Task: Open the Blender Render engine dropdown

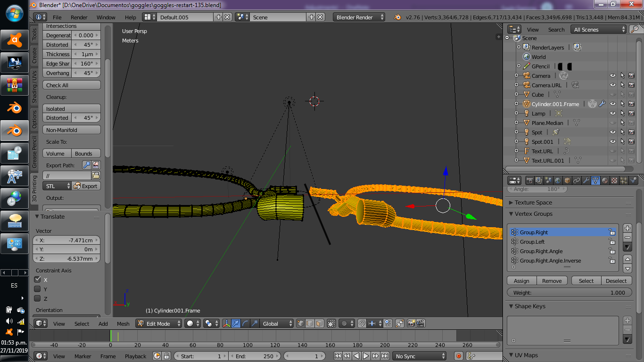Action: point(359,17)
